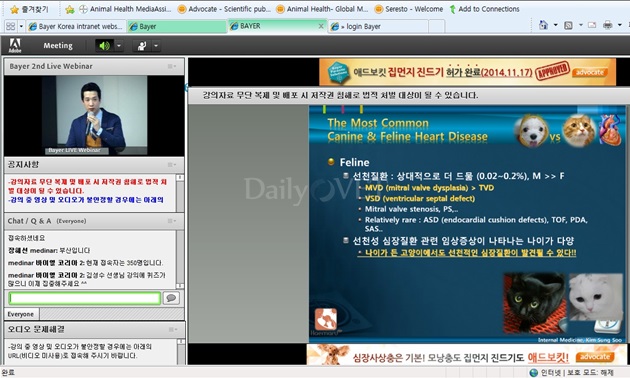Open Seresto - Welcome favorite link

[x=409, y=9]
